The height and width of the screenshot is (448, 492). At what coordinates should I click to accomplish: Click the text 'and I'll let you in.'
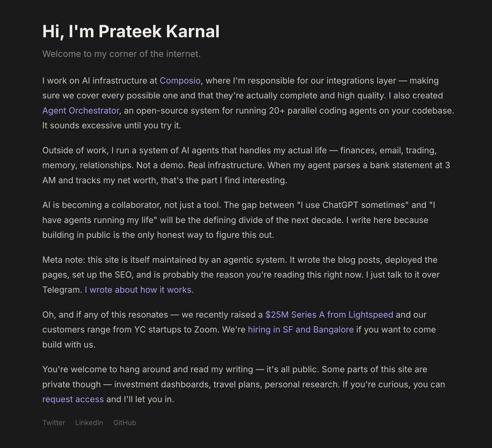tap(140, 400)
